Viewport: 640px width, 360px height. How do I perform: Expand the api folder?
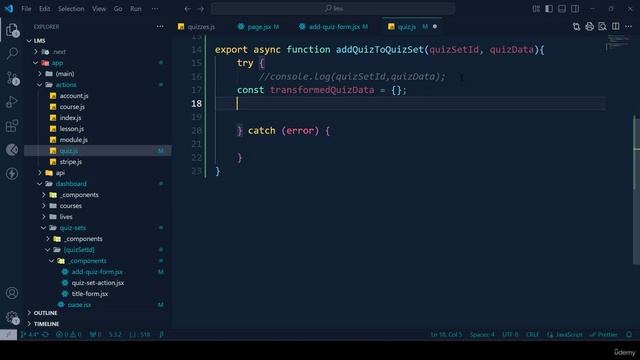40,173
